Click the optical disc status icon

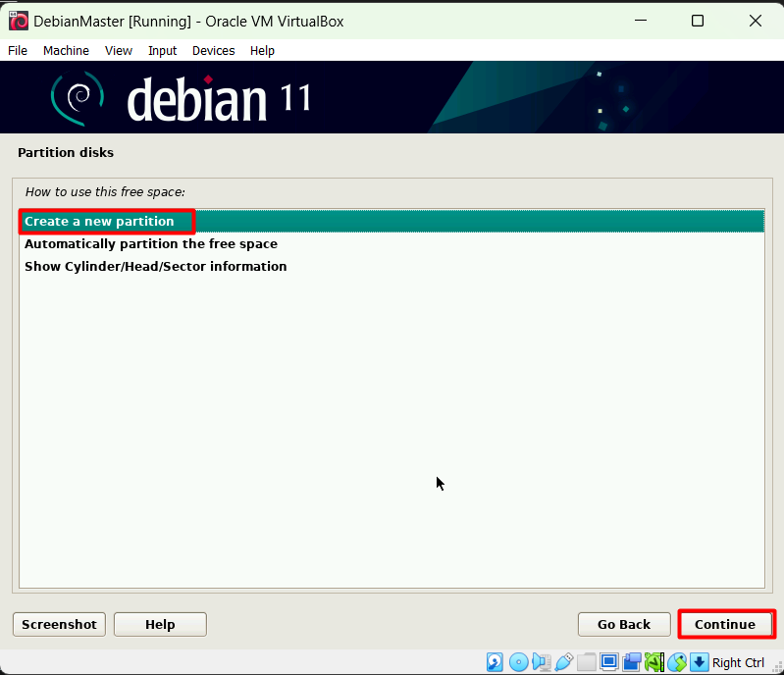518,662
